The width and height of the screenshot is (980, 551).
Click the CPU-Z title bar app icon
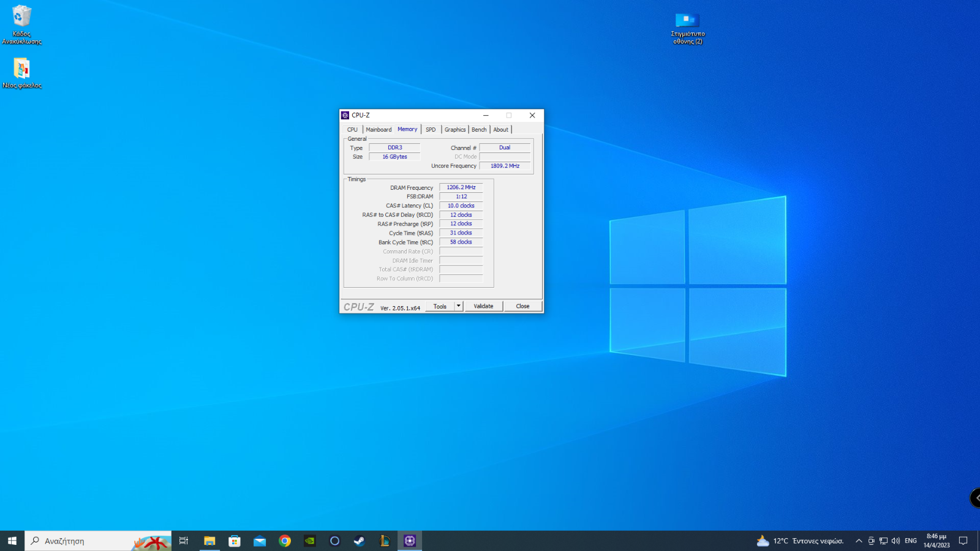(x=345, y=115)
